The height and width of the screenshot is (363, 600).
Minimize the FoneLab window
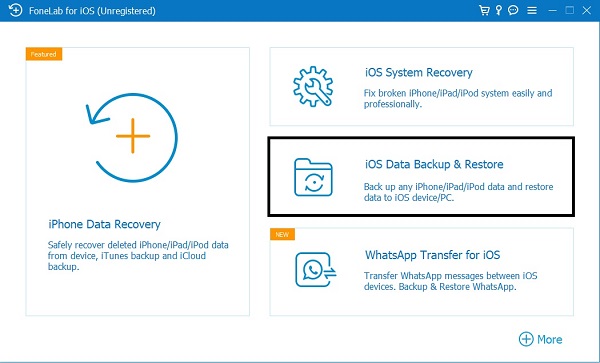(x=552, y=11)
